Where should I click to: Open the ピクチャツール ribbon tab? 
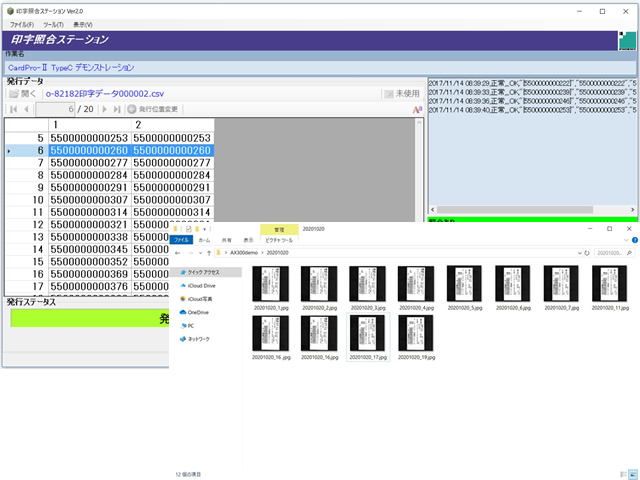(x=279, y=240)
